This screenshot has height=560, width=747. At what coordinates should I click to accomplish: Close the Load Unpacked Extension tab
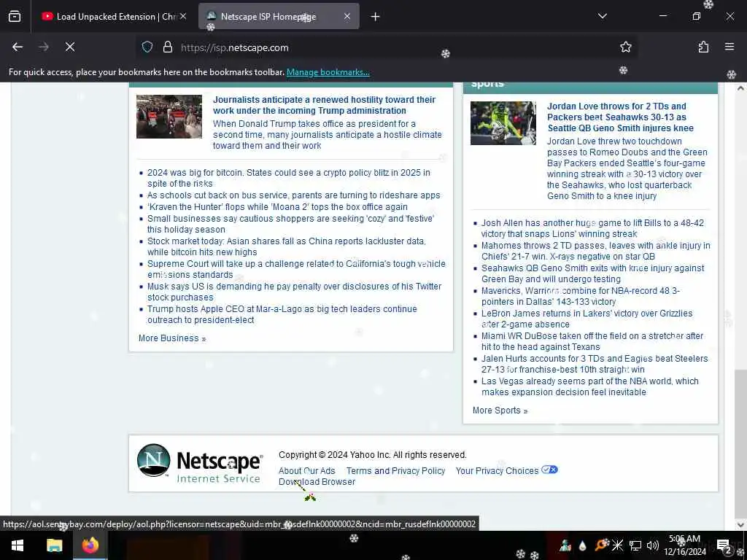coord(183,17)
